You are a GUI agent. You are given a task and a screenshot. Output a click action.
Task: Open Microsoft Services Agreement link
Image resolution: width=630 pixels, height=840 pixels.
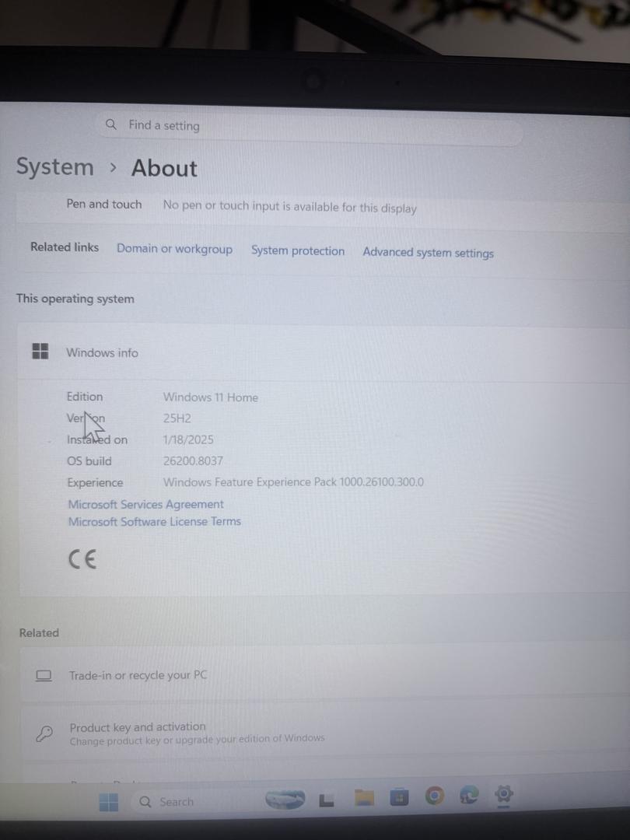coord(145,504)
